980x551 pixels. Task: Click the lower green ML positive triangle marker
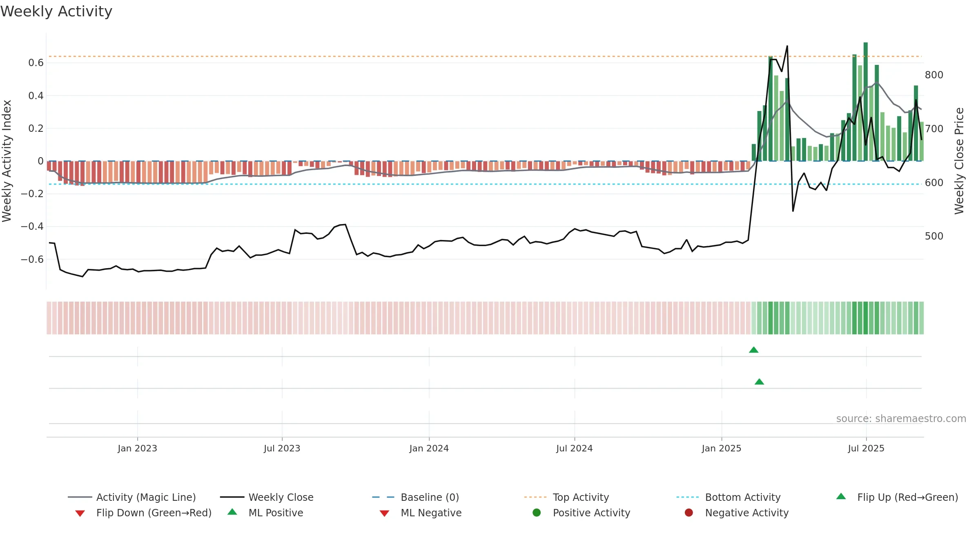[759, 382]
